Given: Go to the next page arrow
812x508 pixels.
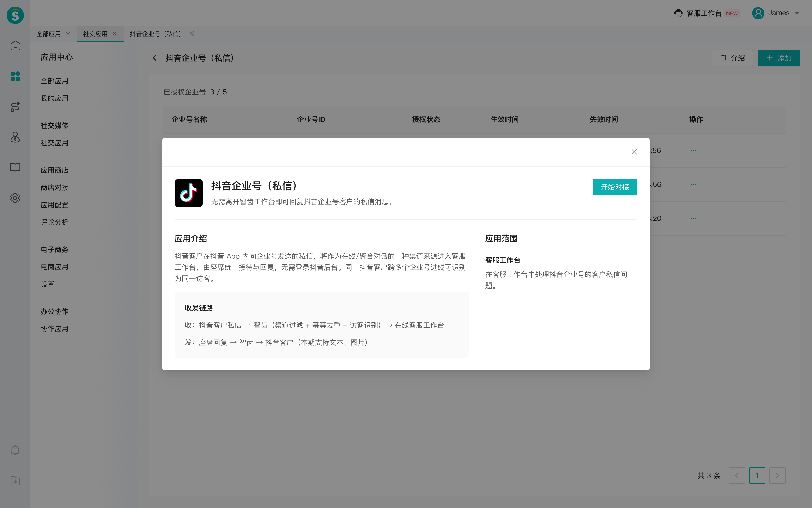Looking at the screenshot, I should [x=777, y=475].
